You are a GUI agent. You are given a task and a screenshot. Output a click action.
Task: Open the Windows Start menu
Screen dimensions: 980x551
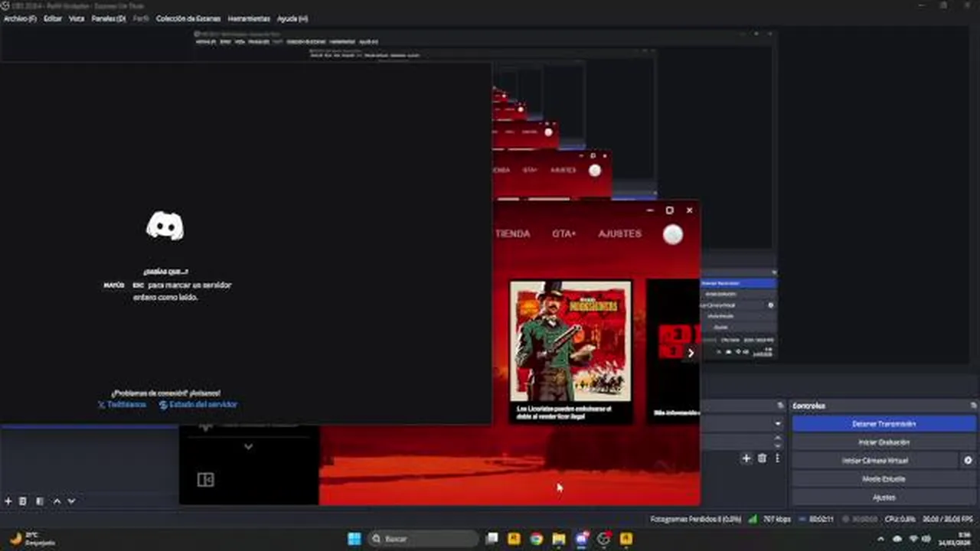point(354,539)
